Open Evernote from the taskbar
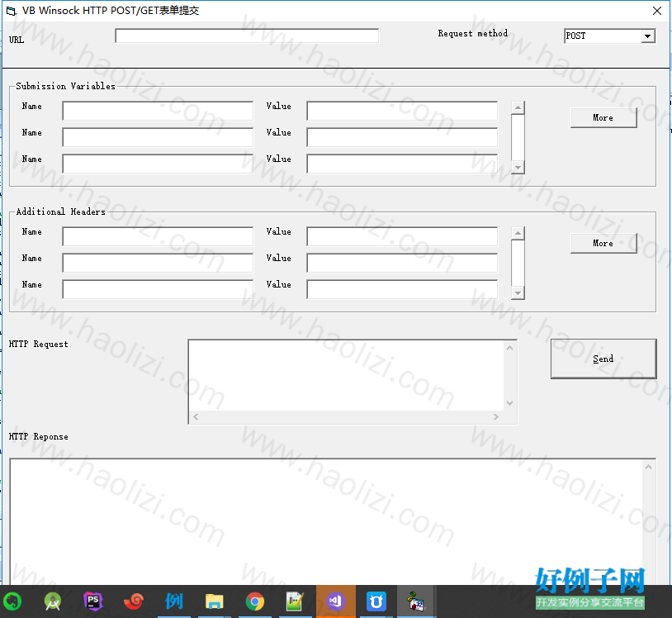 pos(12,601)
